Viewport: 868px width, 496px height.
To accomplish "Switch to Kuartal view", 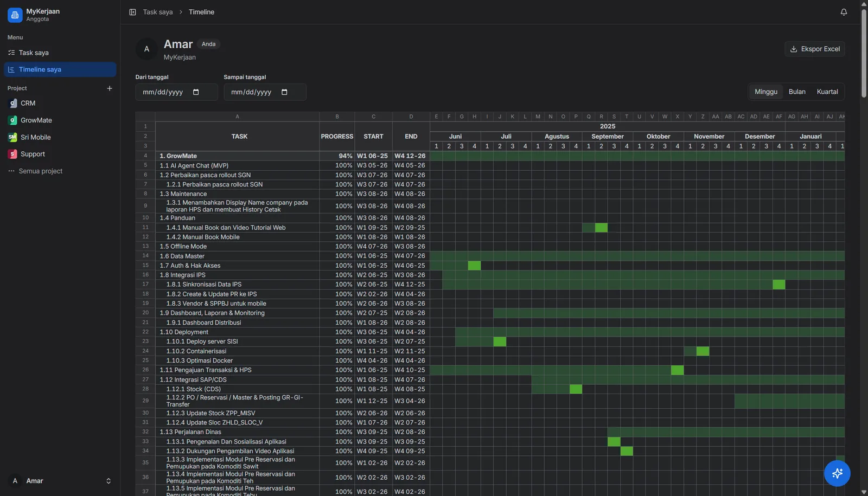I will point(827,92).
